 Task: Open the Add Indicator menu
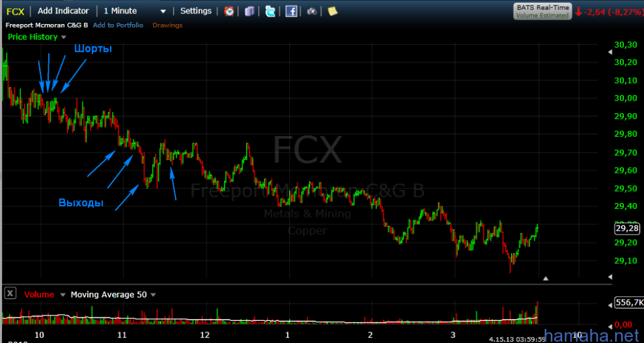coord(63,11)
